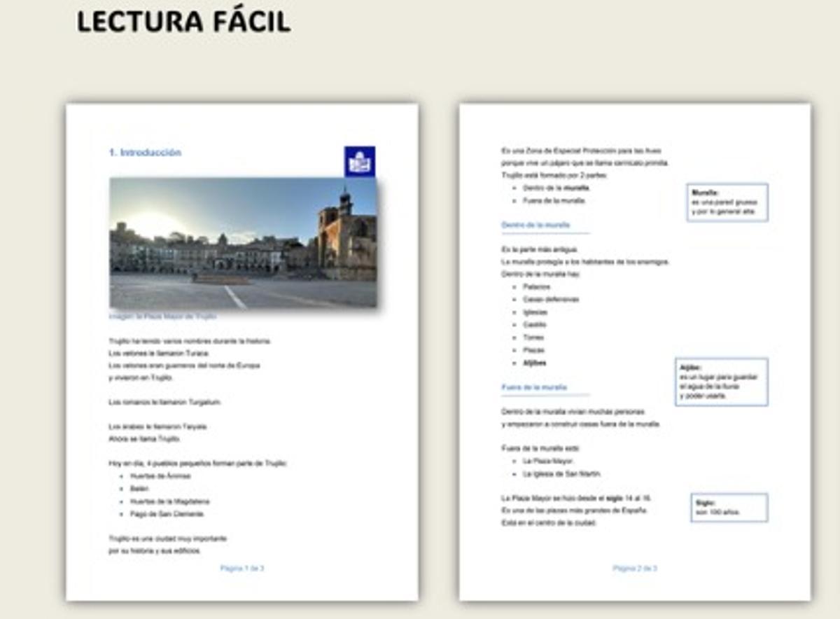Click the 'Castillo' bullet item
The width and height of the screenshot is (840, 619).
tap(535, 325)
